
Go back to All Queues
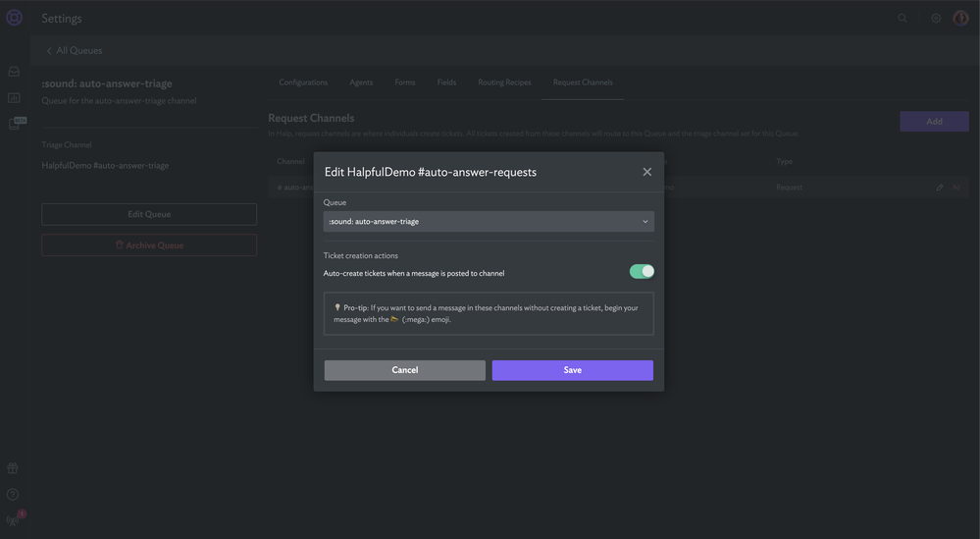[x=75, y=51]
